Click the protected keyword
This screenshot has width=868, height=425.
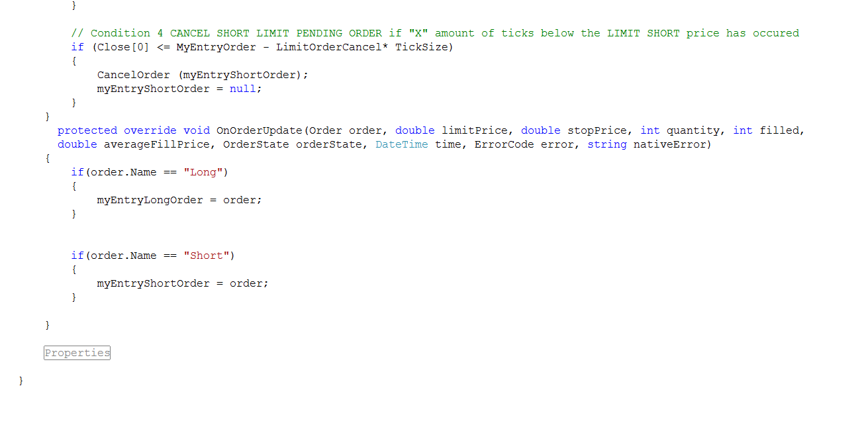point(87,130)
